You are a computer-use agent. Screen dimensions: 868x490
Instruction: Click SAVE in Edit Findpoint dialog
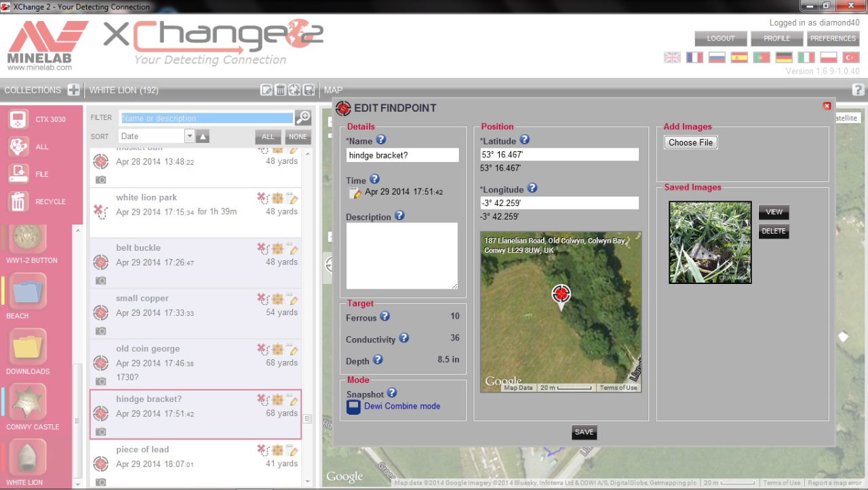point(584,432)
